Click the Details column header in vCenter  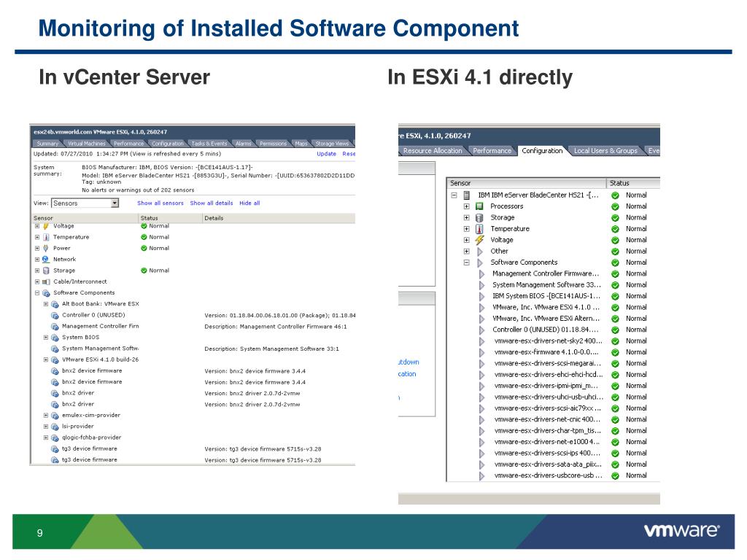(x=279, y=218)
